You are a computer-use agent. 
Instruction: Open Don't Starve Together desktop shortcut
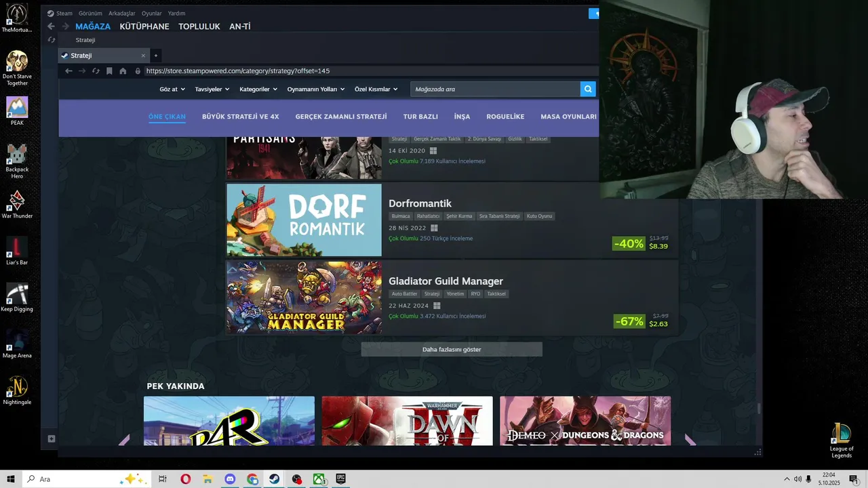[17, 68]
